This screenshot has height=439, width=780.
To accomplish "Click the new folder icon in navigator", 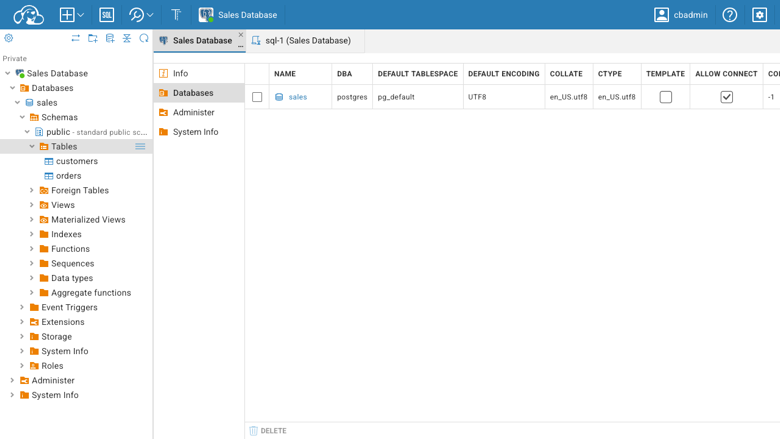I will [x=93, y=38].
